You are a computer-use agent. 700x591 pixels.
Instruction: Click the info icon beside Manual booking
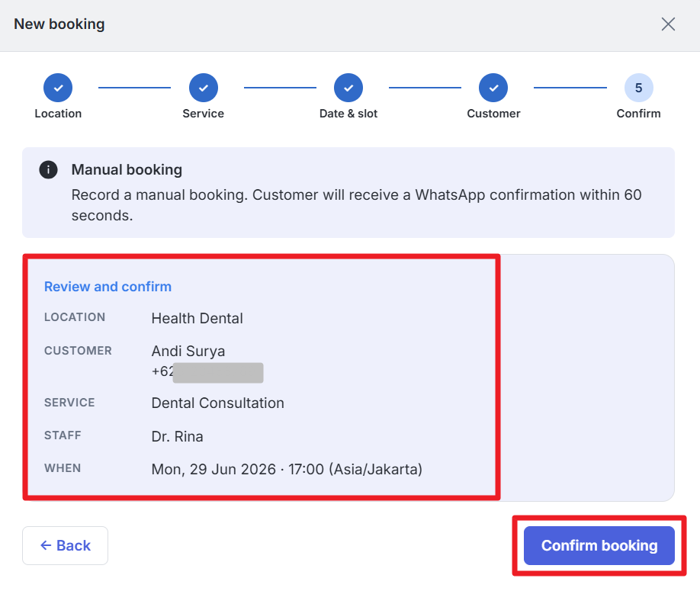click(48, 169)
